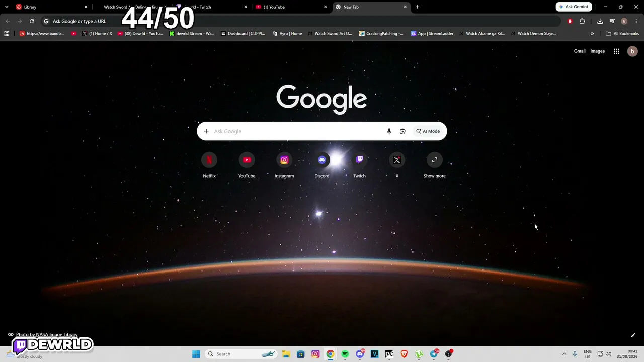644x362 pixels.
Task: Open Microsoft Store from the taskbar
Action: [300, 354]
